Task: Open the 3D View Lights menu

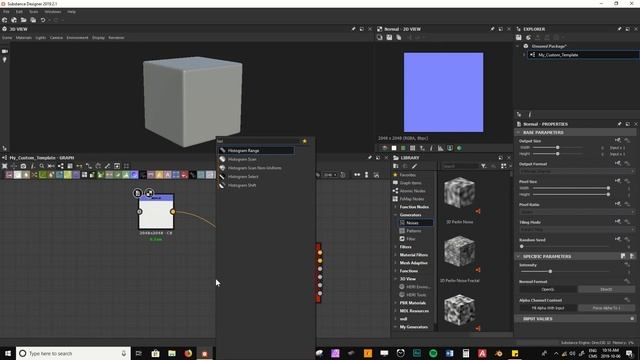Action: click(x=41, y=38)
